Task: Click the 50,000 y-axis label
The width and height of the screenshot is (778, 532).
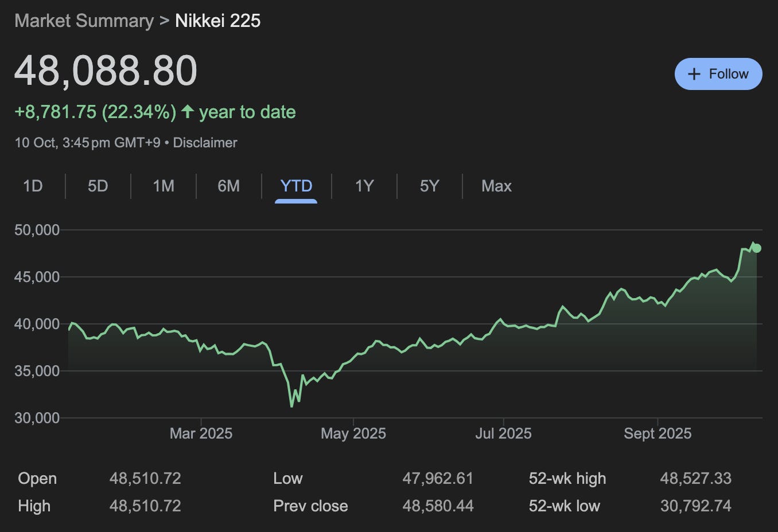Action: (37, 230)
